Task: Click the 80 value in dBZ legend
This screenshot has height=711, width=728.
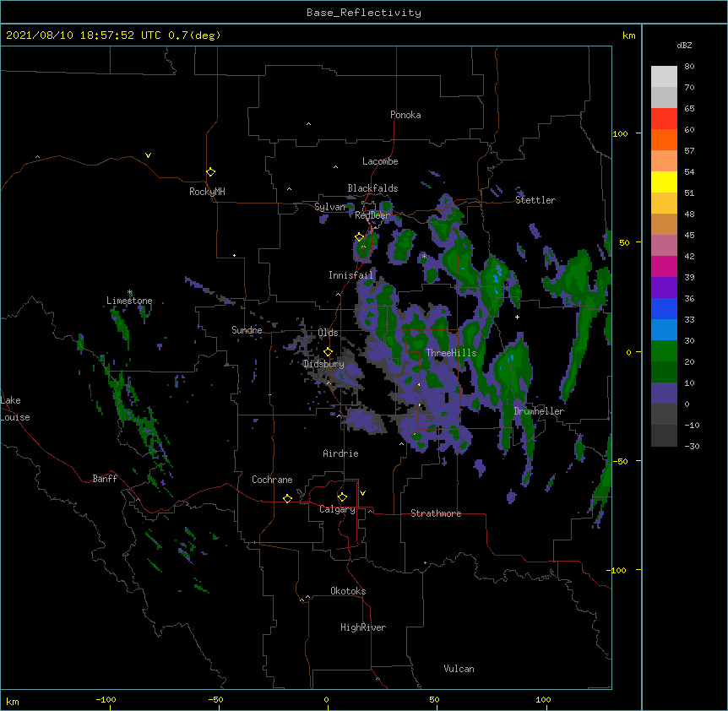Action: (689, 67)
